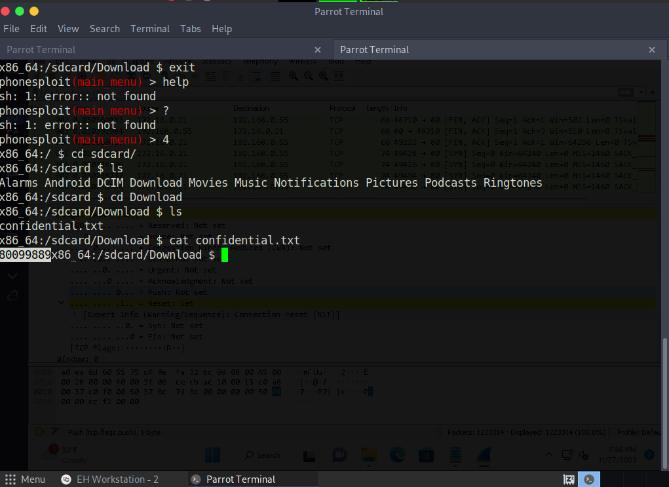Click the highlighted 80099889 text in terminal
Viewport: 669px width, 487px height.
(x=25, y=255)
